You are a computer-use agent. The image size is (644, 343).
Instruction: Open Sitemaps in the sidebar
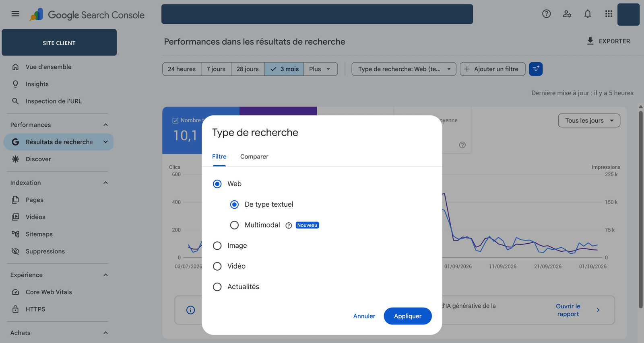39,234
